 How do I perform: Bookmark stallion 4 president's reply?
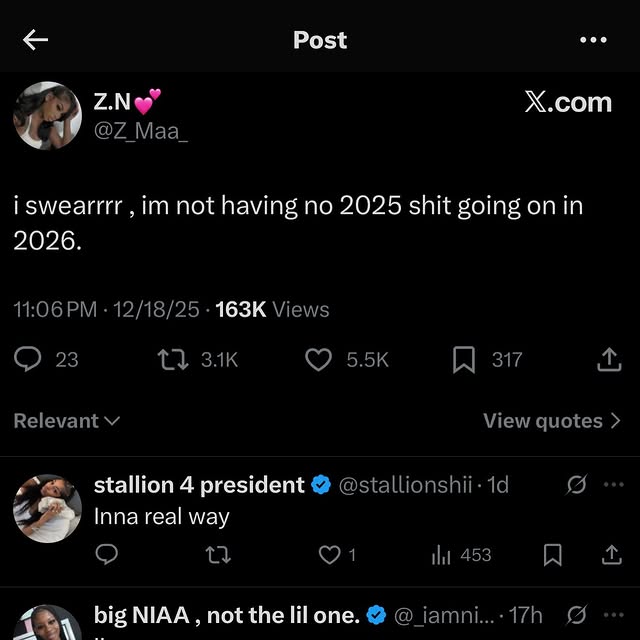pos(553,554)
